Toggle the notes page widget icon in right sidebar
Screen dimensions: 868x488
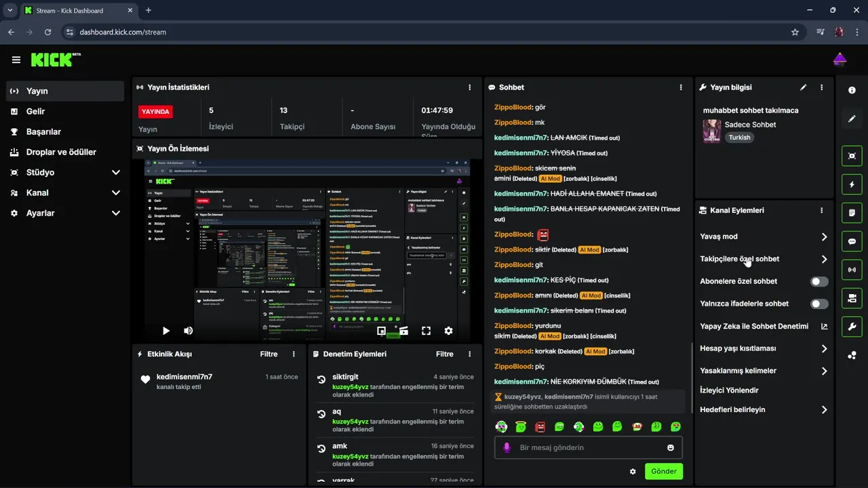tap(852, 213)
